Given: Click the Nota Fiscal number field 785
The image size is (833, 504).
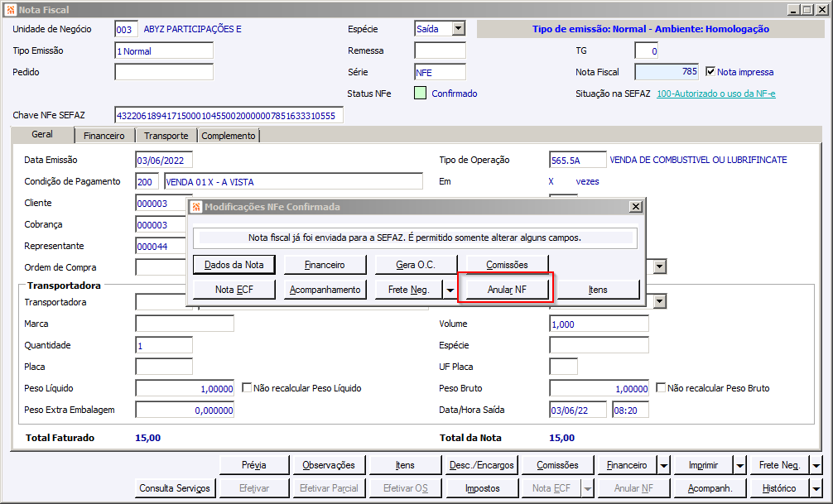Looking at the screenshot, I should [x=667, y=72].
